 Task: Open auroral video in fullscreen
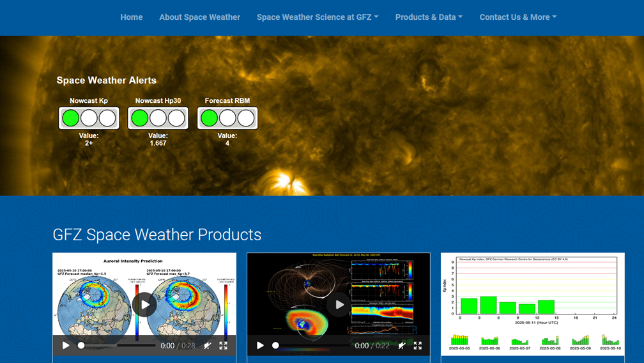pyautogui.click(x=223, y=345)
